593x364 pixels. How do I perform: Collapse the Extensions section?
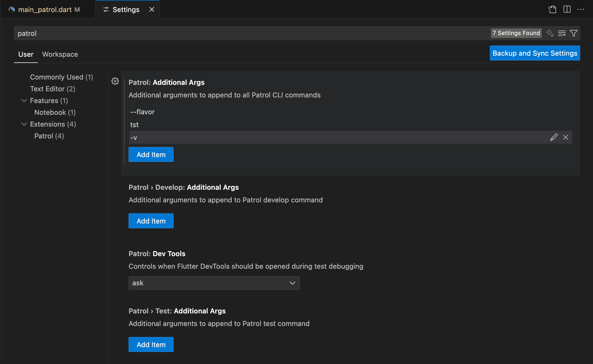(24, 124)
